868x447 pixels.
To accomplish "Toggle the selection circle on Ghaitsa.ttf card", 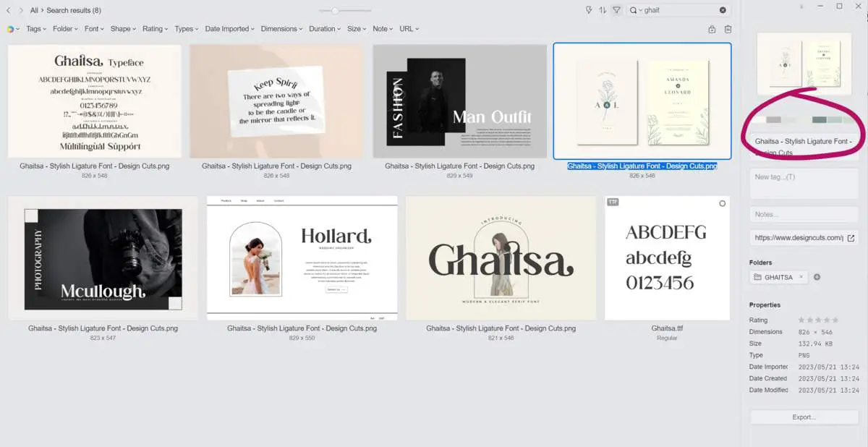I will [x=722, y=204].
